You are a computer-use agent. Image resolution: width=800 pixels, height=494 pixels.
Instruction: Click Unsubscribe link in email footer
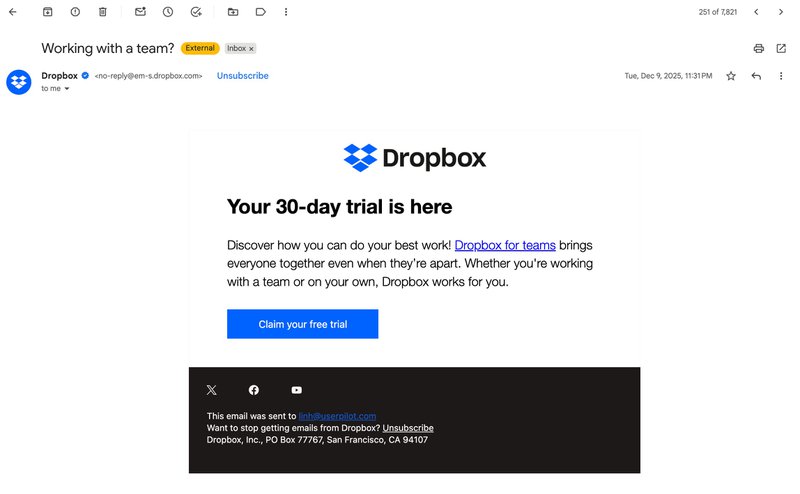click(x=408, y=428)
